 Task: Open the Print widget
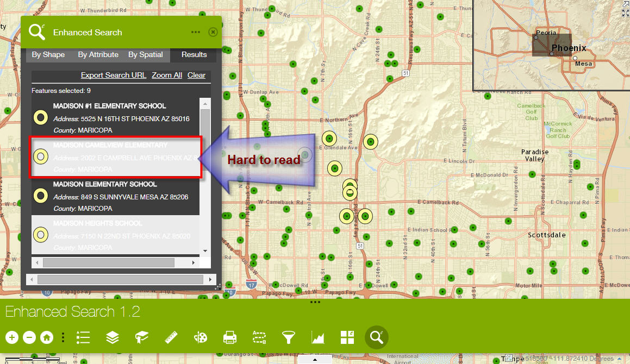tap(230, 337)
